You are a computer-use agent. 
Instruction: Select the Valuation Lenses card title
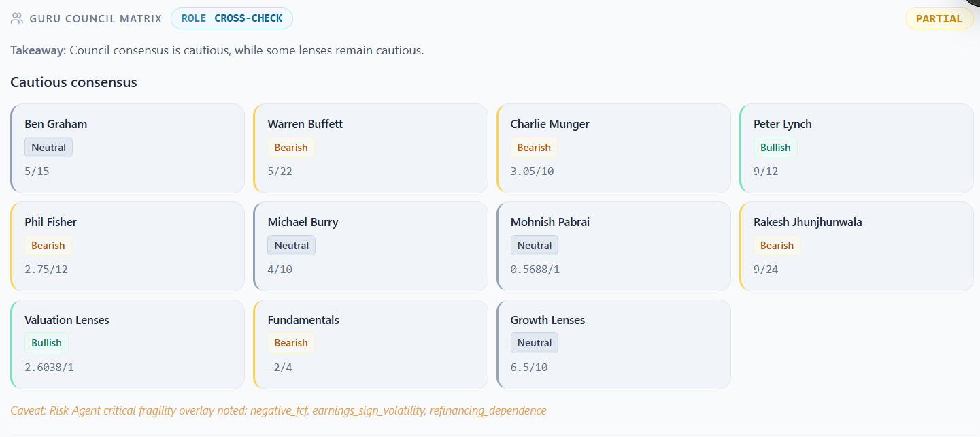pyautogui.click(x=67, y=320)
